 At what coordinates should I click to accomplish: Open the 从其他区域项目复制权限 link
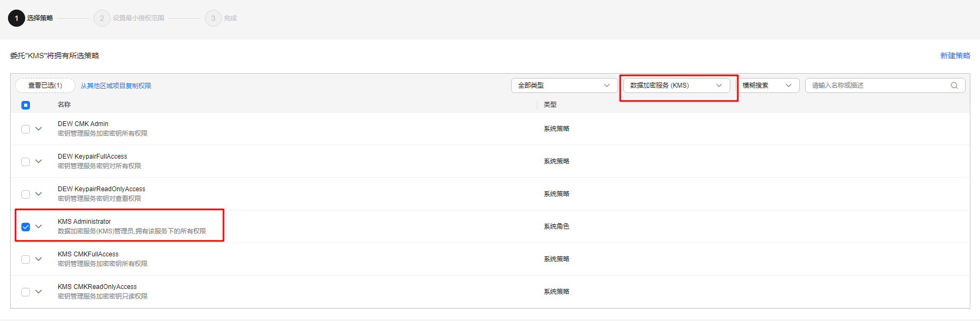coord(116,85)
